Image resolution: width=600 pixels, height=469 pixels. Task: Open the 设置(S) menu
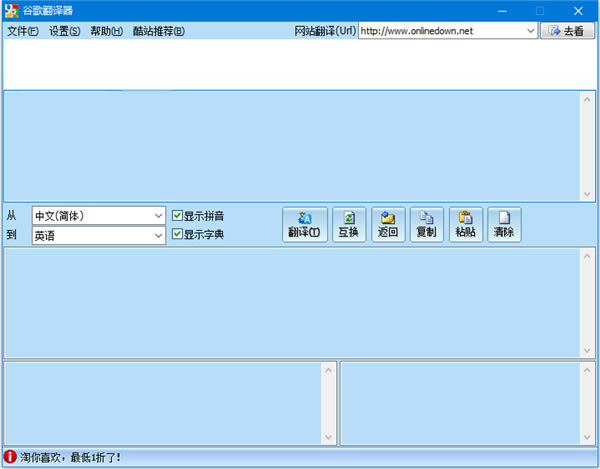tap(64, 31)
